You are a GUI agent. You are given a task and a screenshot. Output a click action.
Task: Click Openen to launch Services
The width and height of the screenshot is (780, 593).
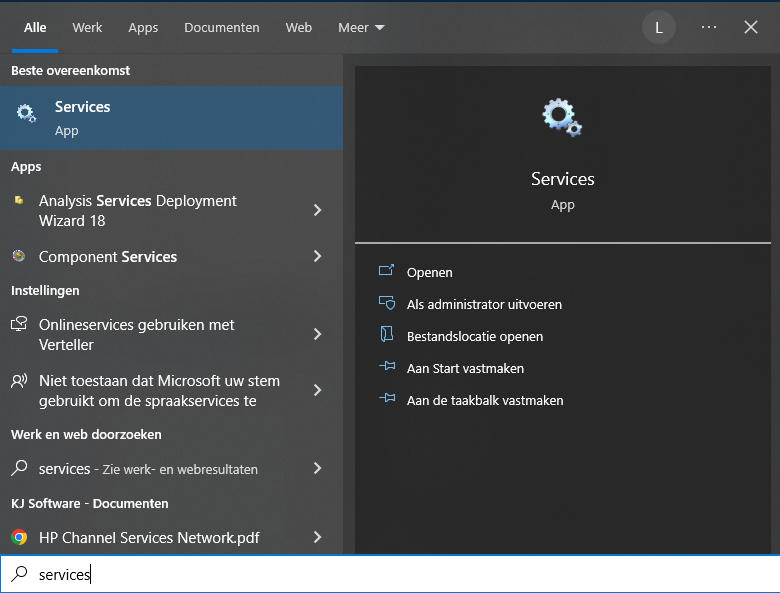[429, 272]
